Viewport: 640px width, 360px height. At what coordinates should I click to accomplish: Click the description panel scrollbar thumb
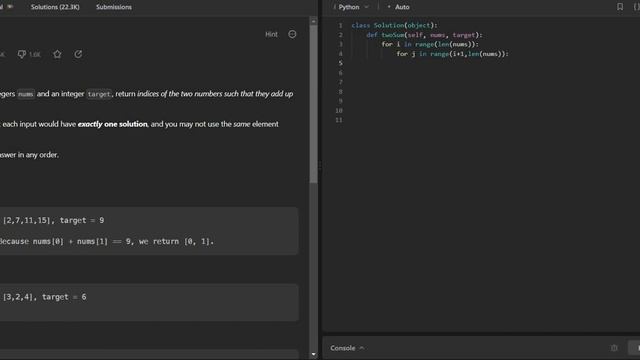pyautogui.click(x=313, y=104)
